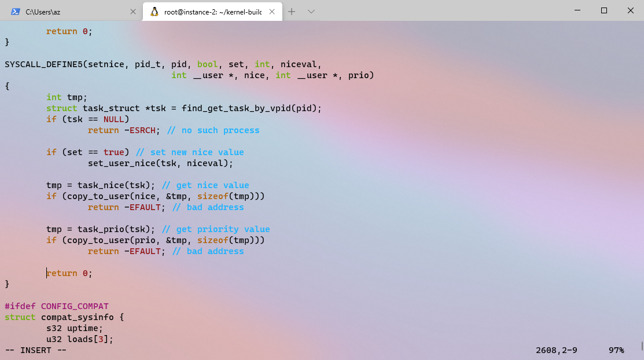Click the terminal scrollbar thumb
The image size is (644, 360).
pos(642,346)
